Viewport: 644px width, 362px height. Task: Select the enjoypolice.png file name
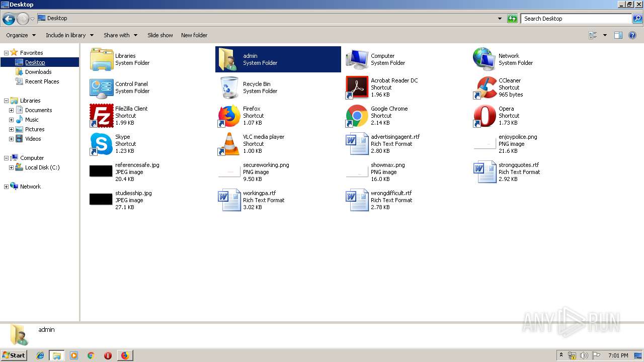(x=518, y=137)
